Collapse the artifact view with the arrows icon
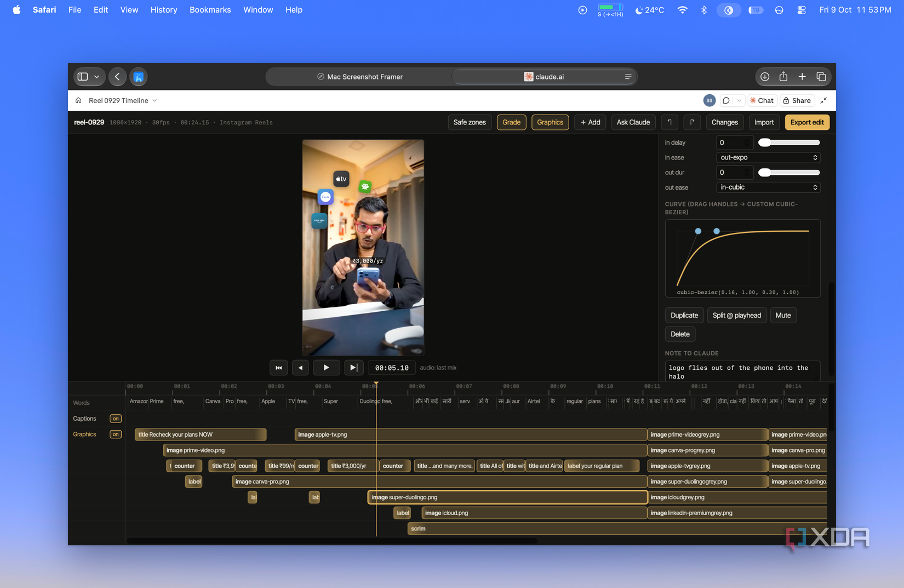Screen dimensions: 904x588 823,100
